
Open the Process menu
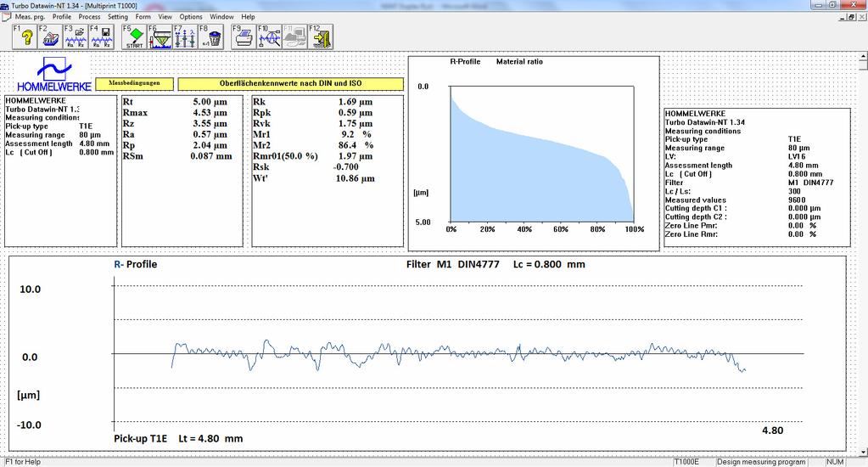tap(89, 17)
